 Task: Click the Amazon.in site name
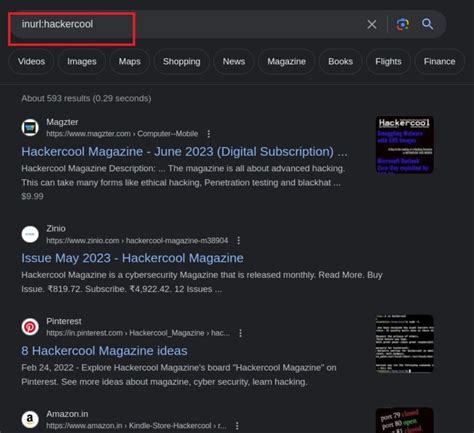click(x=67, y=414)
